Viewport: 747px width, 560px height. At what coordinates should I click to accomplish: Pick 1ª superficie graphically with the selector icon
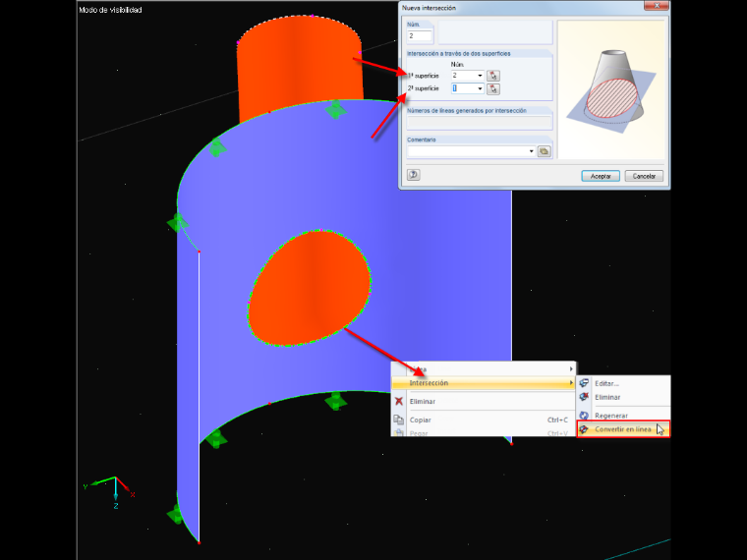click(x=493, y=76)
